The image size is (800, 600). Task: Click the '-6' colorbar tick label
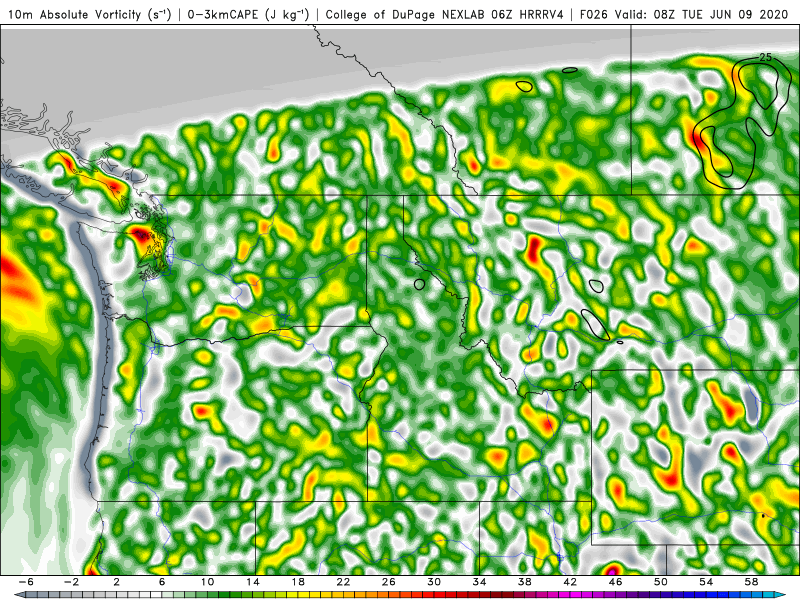(26, 582)
